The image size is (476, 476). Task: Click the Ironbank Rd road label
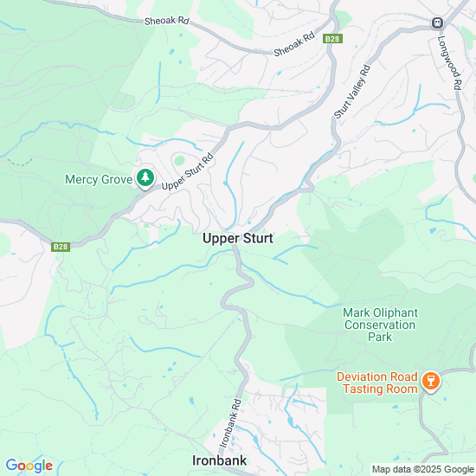(230, 423)
